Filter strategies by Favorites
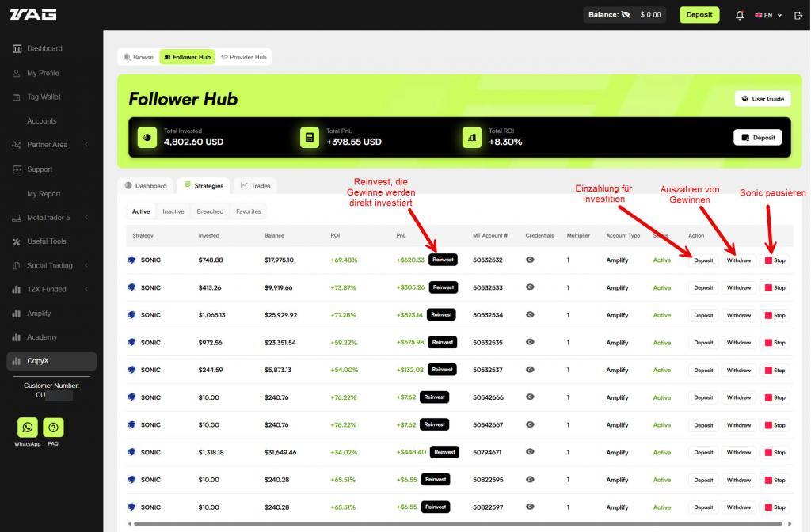The height and width of the screenshot is (532, 811). point(248,211)
